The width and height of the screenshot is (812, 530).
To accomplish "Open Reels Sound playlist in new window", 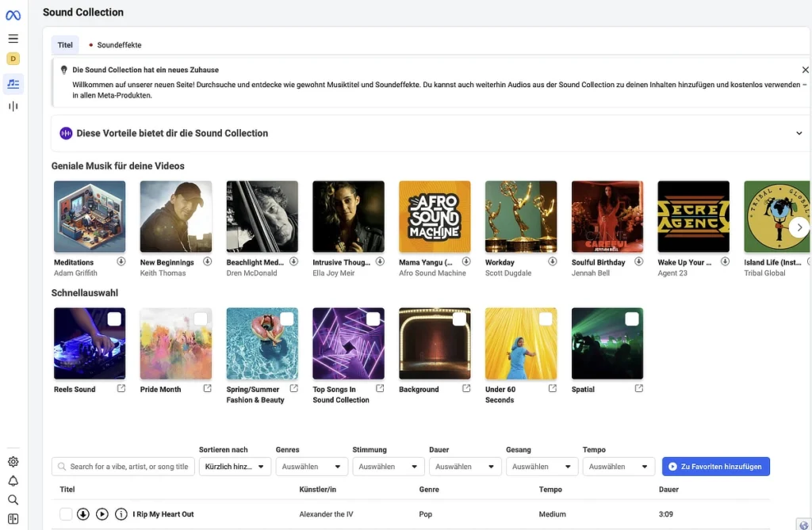I will 121,389.
